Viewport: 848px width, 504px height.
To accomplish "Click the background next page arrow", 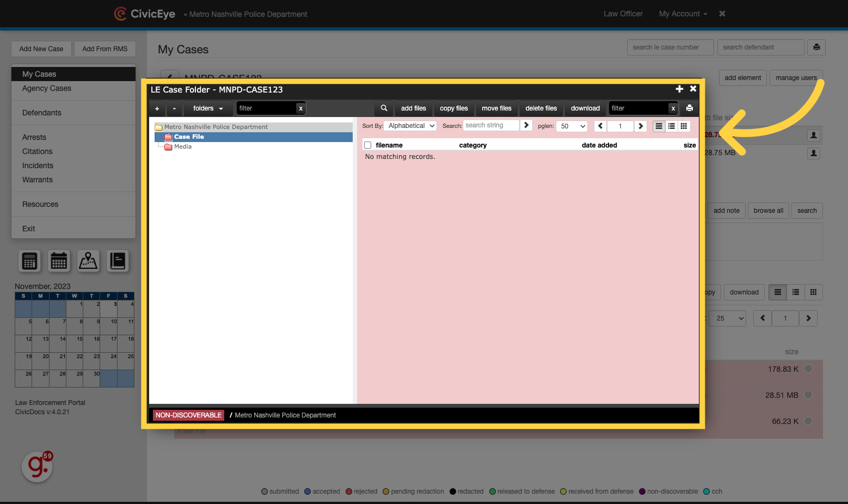I will 808,318.
